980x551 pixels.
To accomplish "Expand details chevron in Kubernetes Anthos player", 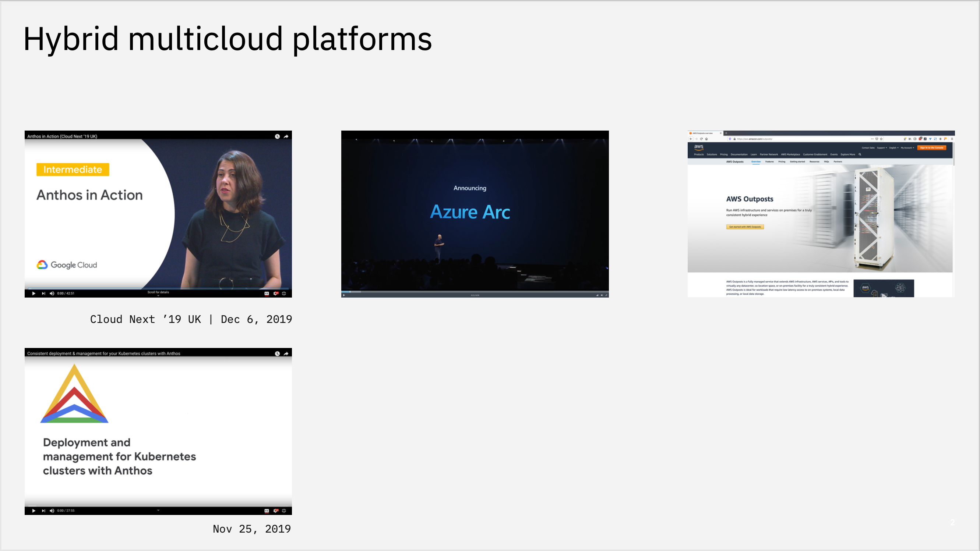I will (158, 510).
